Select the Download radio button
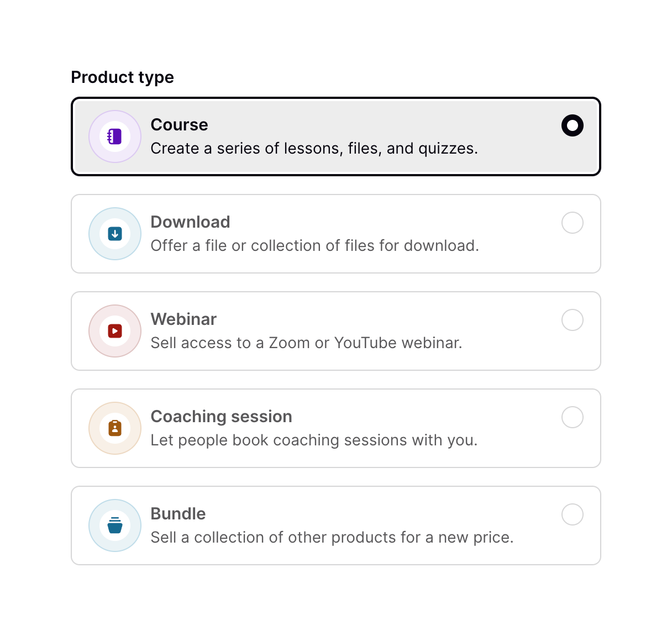Image resolution: width=672 pixels, height=636 pixels. click(x=572, y=223)
